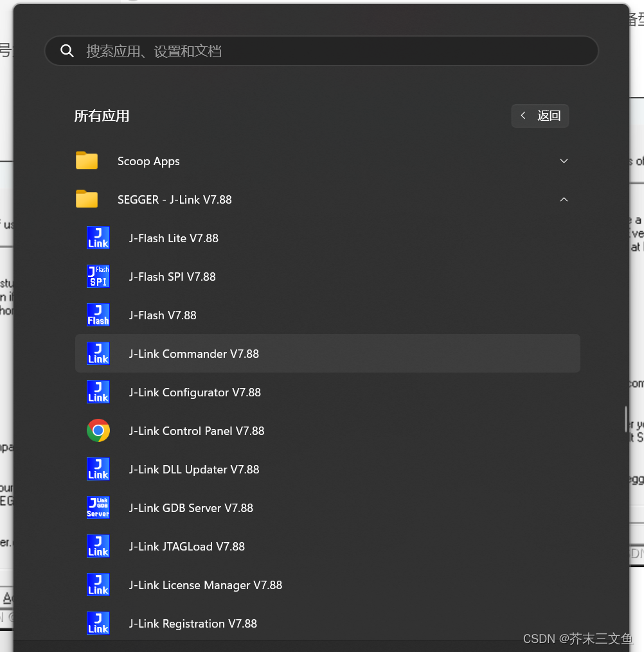Collapse the SEGGER J-Link V7.88 chevron
Image resolution: width=644 pixels, height=652 pixels.
coord(564,200)
